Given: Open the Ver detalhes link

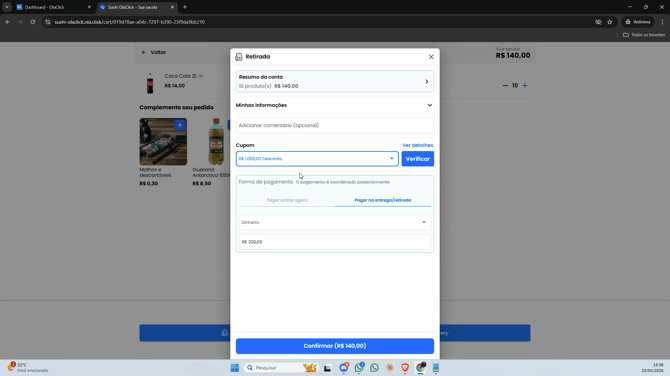Looking at the screenshot, I should click(x=417, y=145).
